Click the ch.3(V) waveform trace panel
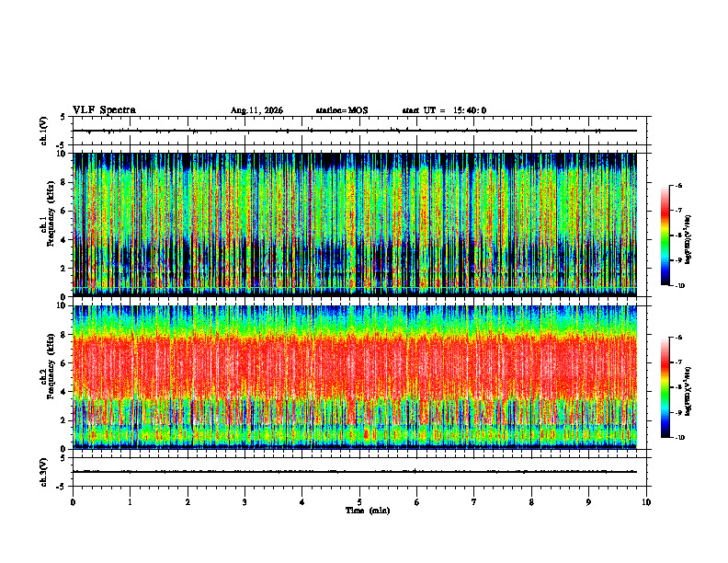Screen dimensions: 728x563 point(359,472)
